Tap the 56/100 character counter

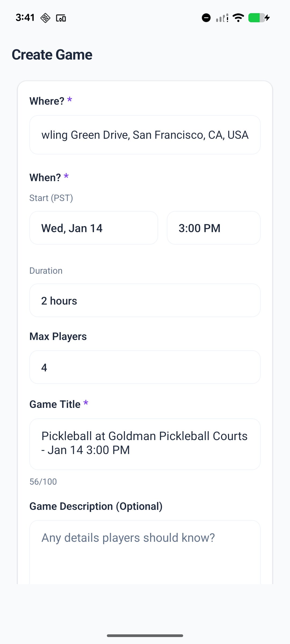(x=43, y=482)
